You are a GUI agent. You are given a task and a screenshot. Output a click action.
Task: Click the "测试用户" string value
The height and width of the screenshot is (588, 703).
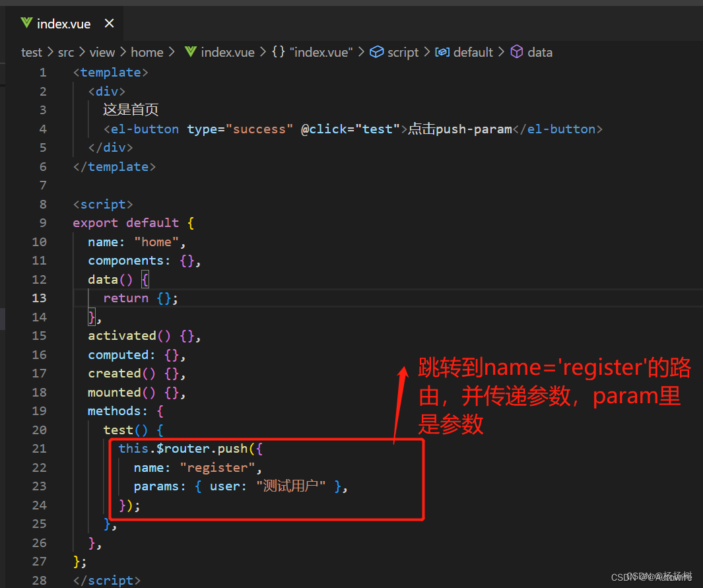point(290,486)
